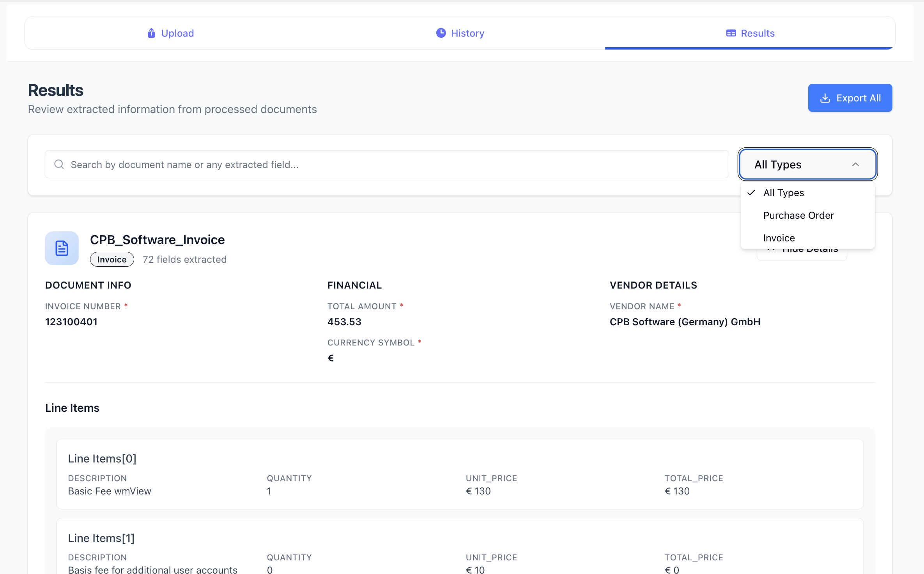Click the History clock icon
The width and height of the screenshot is (924, 574).
(x=441, y=33)
